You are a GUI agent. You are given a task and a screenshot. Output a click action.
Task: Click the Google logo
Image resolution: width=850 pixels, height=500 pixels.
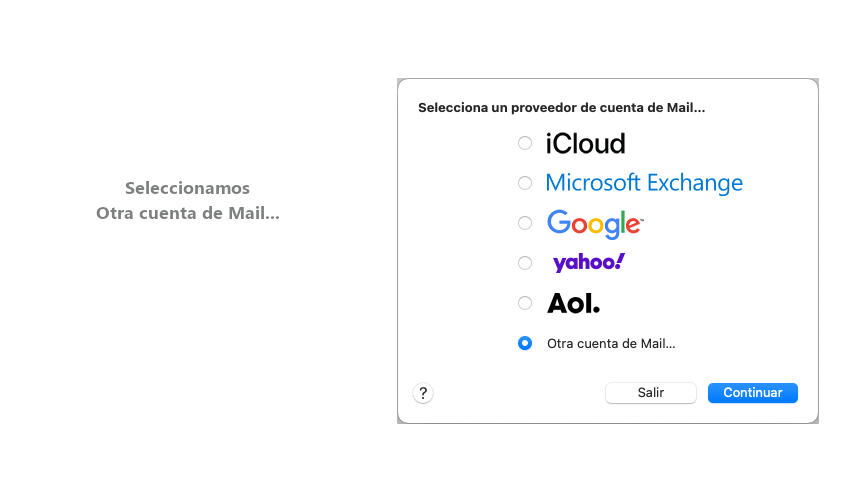coord(594,224)
